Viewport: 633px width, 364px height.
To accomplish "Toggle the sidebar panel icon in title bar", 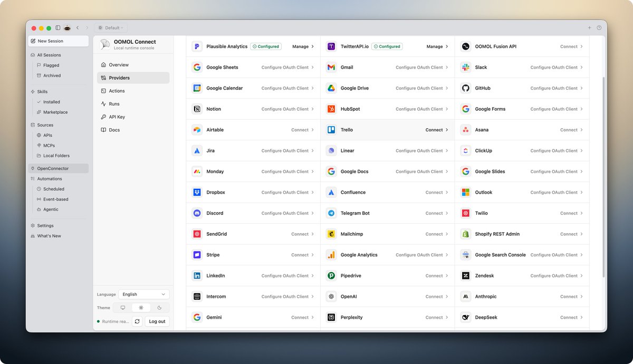I will (x=58, y=28).
